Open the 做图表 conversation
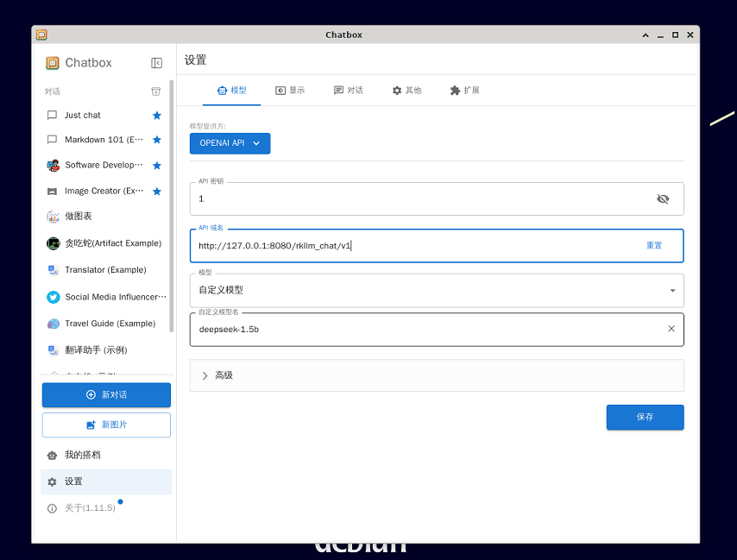The width and height of the screenshot is (737, 560). 104,216
